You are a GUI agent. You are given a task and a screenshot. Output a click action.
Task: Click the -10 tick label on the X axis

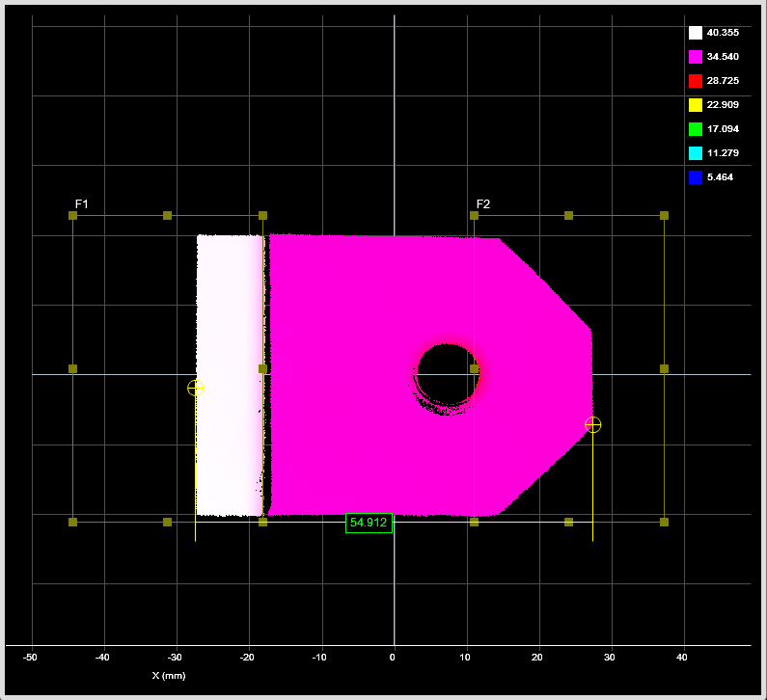[x=320, y=658]
